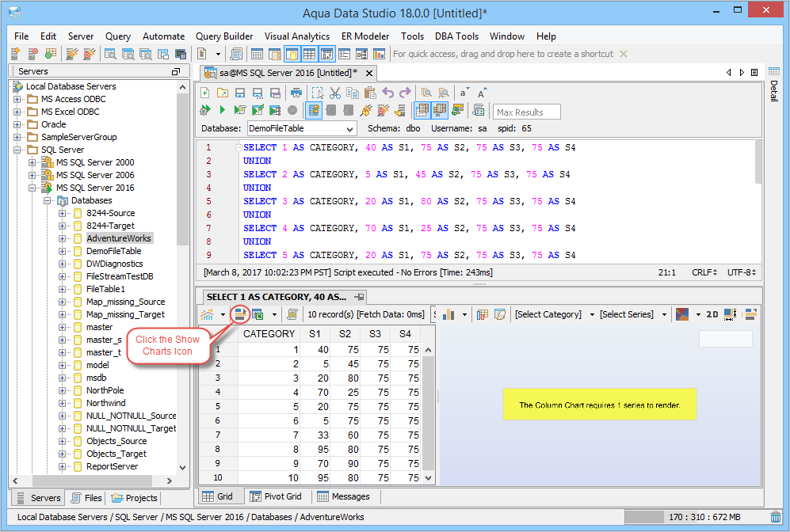Image resolution: width=790 pixels, height=532 pixels.
Task: Click the purple Undo arrow
Action: pyautogui.click(x=387, y=93)
